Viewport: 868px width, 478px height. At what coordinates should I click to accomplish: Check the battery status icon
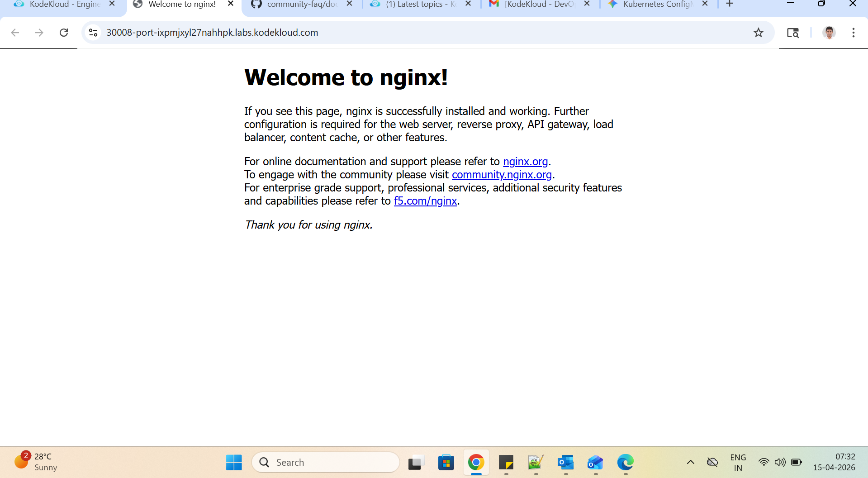coord(797,462)
